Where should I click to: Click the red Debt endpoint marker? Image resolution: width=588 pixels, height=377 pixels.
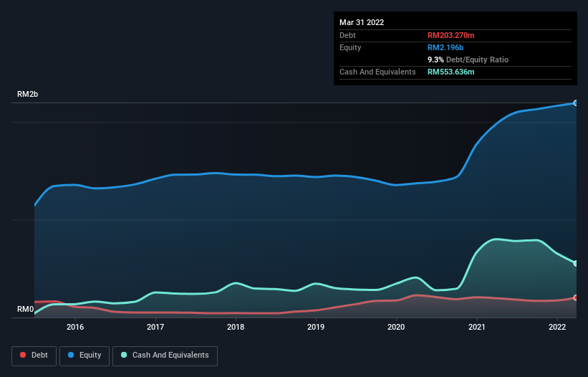point(576,297)
